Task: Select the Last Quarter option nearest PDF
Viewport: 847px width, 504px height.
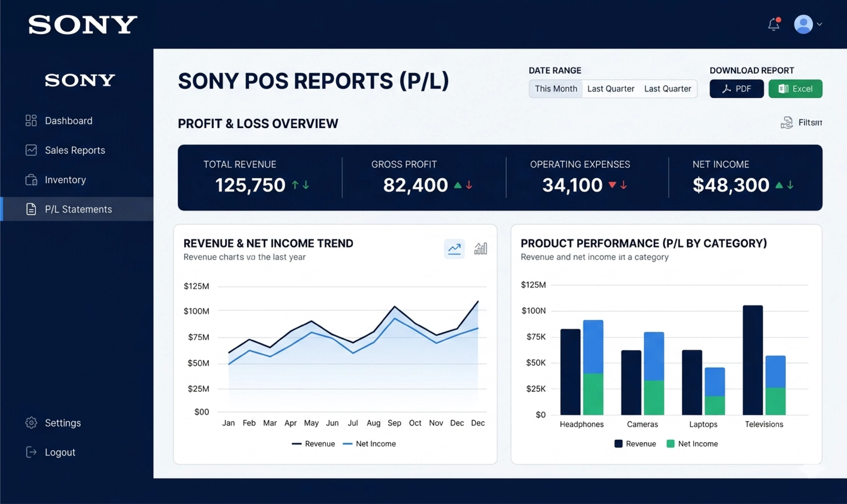Action: pos(668,89)
